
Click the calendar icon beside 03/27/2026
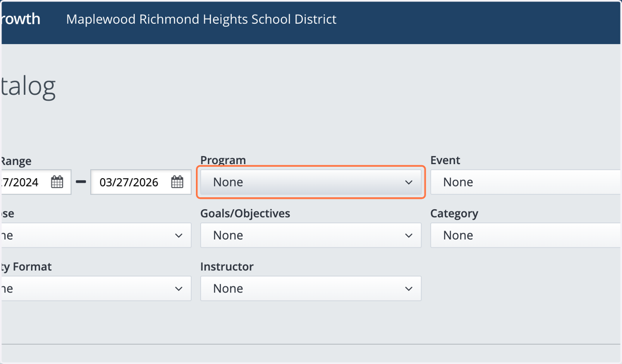177,182
